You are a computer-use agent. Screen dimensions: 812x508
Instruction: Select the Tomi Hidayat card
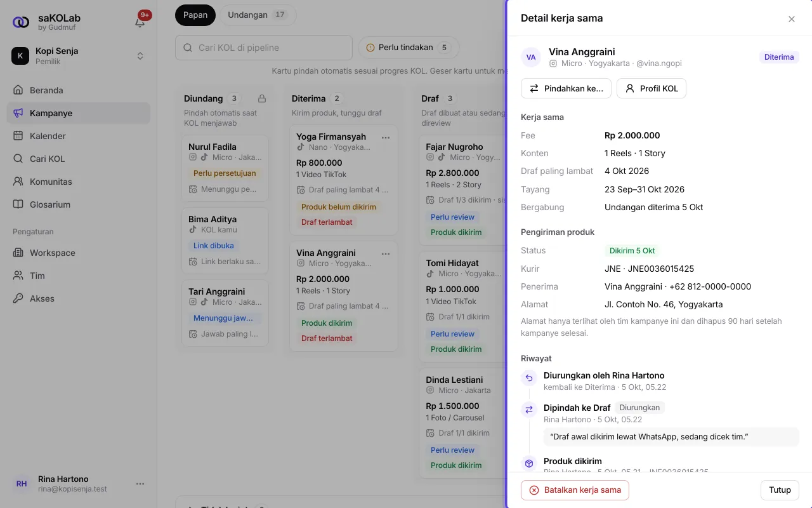463,306
